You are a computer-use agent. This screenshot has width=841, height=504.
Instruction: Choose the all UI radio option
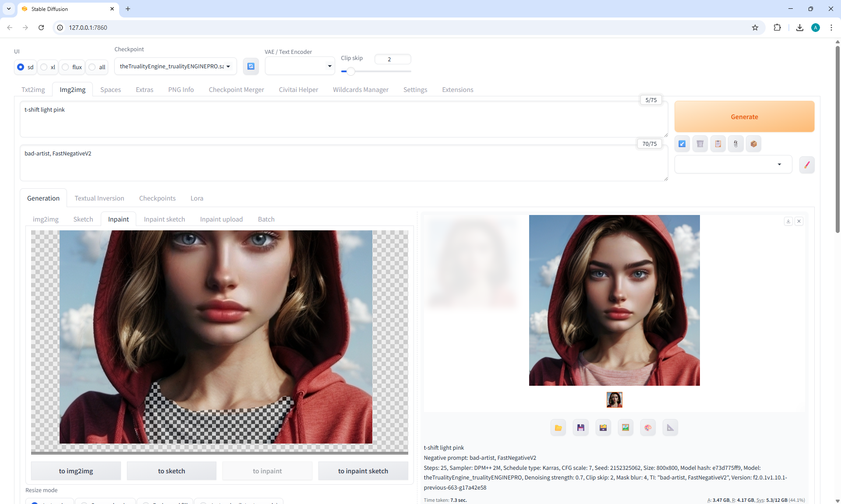coord(92,67)
